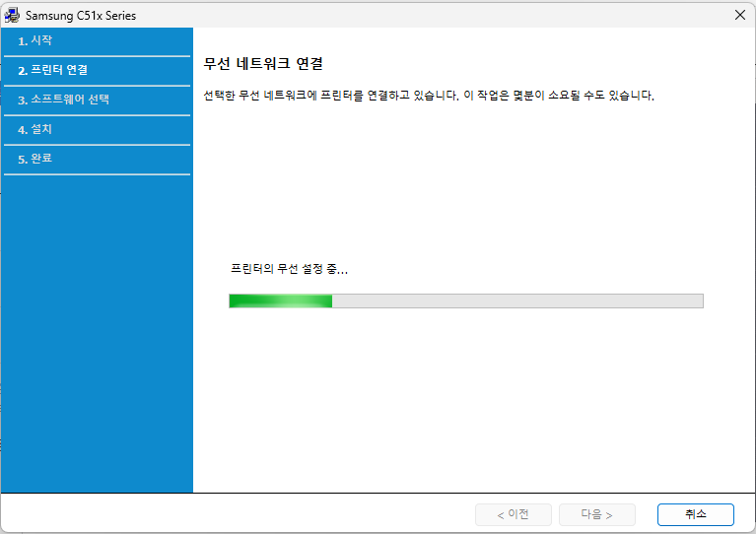Click the Samsung installer icon in title bar
The width and height of the screenshot is (756, 534).
[x=12, y=16]
